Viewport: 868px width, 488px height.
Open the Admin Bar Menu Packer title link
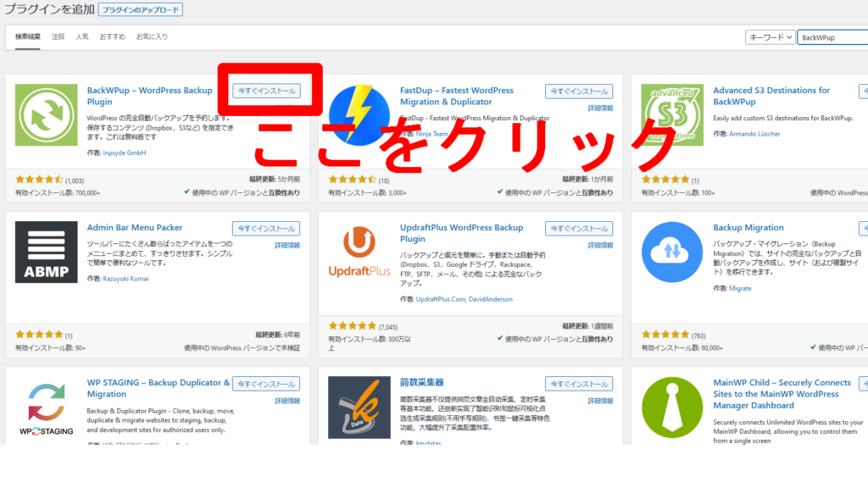(135, 227)
